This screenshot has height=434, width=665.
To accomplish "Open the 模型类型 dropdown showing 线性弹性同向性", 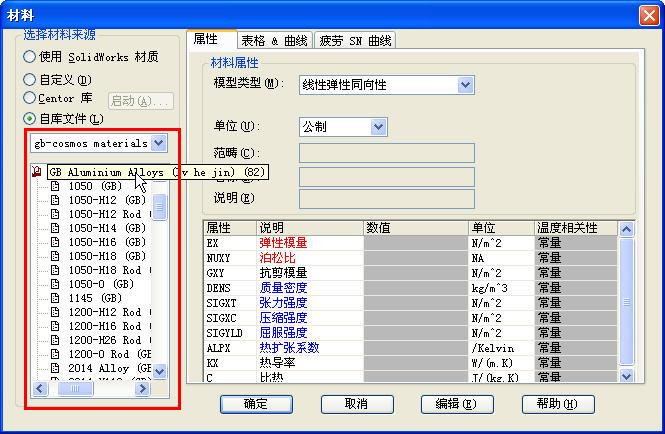I will click(x=466, y=85).
